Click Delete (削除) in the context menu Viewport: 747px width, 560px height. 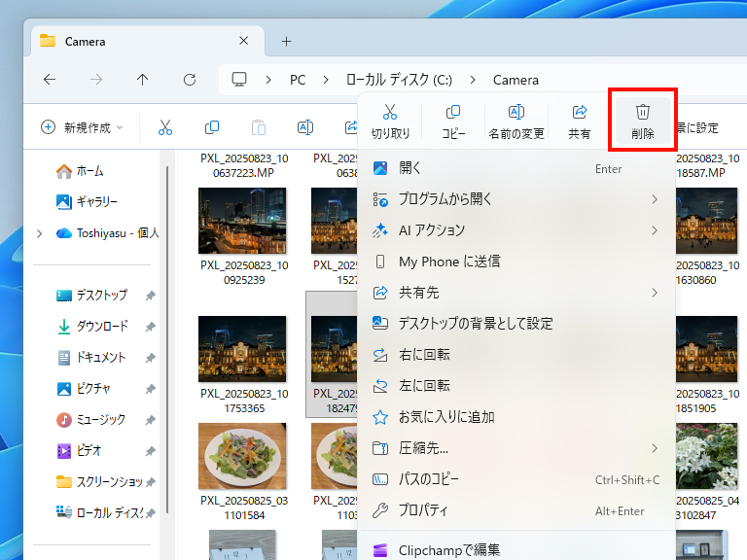pos(642,121)
